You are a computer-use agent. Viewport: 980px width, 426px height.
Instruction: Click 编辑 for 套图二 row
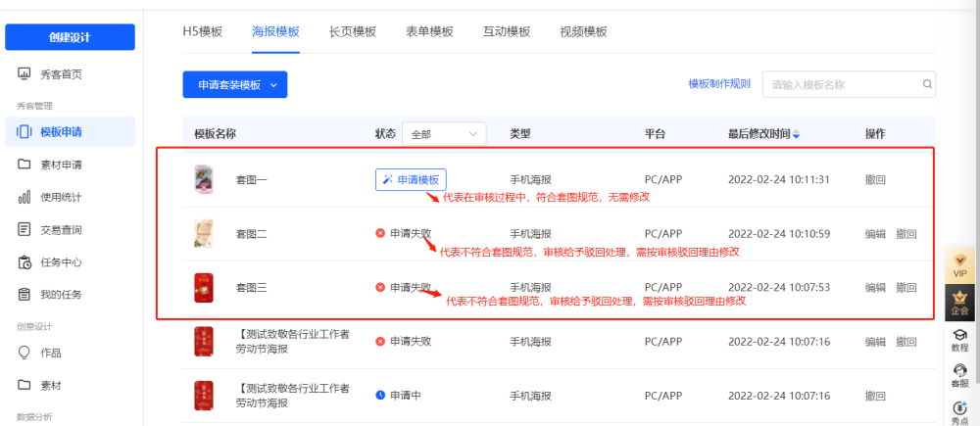pos(875,234)
